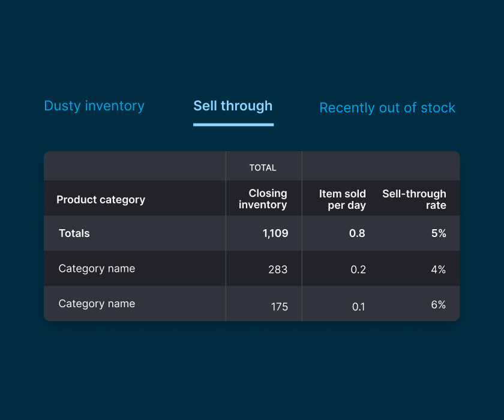504x420 pixels.
Task: Sort by the Sell-through rate column header
Action: click(x=415, y=200)
